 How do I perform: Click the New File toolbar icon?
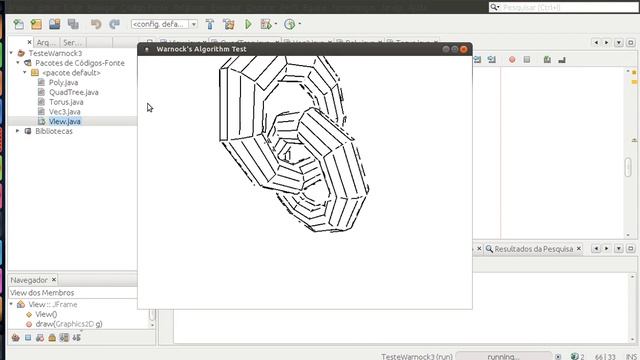19,24
